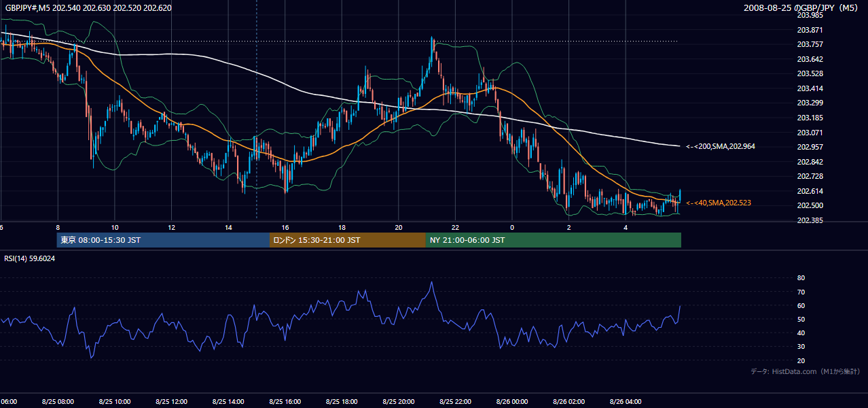Click the 200 SMA label 202.964
Image resolution: width=868 pixels, height=408 pixels.
[x=720, y=146]
